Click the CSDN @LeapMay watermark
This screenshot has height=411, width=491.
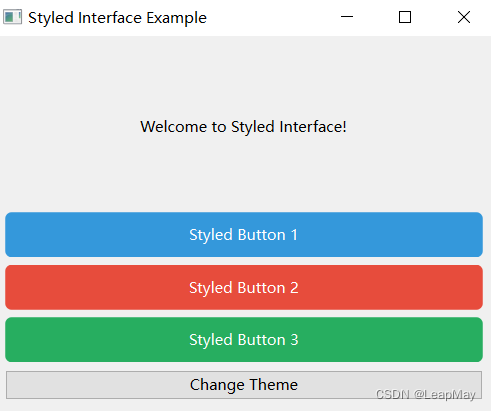click(425, 395)
